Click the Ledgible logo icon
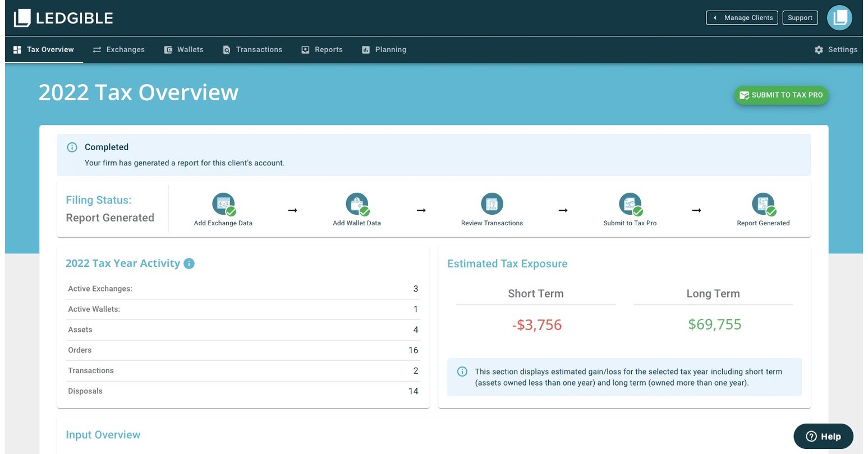This screenshot has height=454, width=868. point(21,17)
